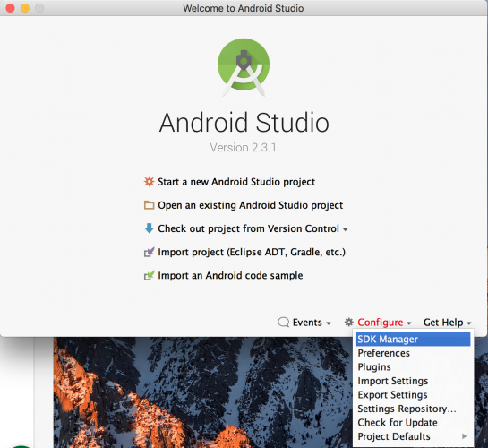
Task: Open Settings Repository... menu entry
Action: tap(413, 409)
